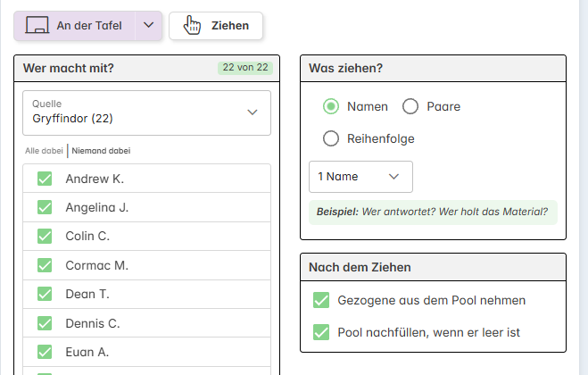Open the An der Tafel split-button arrow

pos(148,25)
